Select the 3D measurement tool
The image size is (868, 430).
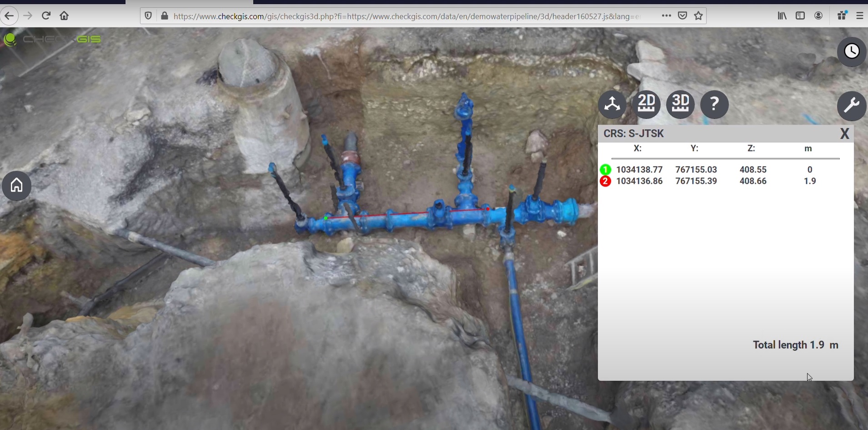coord(680,105)
